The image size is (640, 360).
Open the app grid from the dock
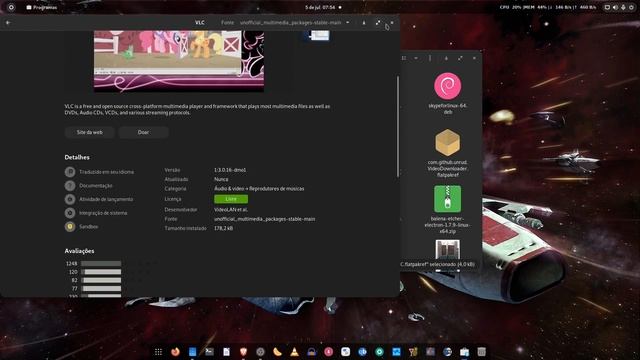[158, 352]
